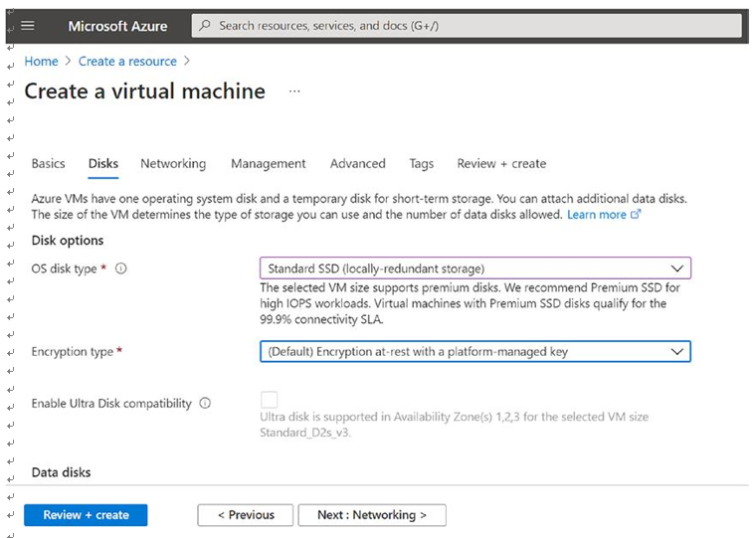Click chevron after Create a resource breadcrumb
Viewport: 756px width, 538px height.
click(187, 62)
